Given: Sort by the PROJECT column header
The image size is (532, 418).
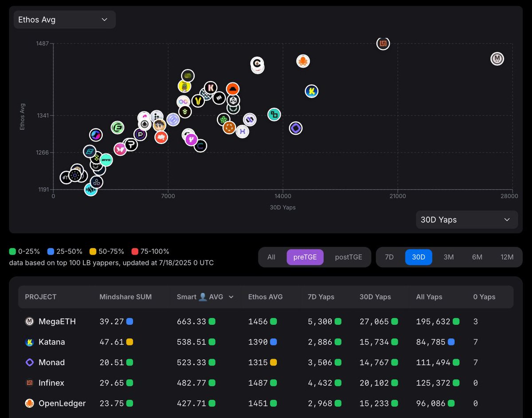Looking at the screenshot, I should pos(41,297).
